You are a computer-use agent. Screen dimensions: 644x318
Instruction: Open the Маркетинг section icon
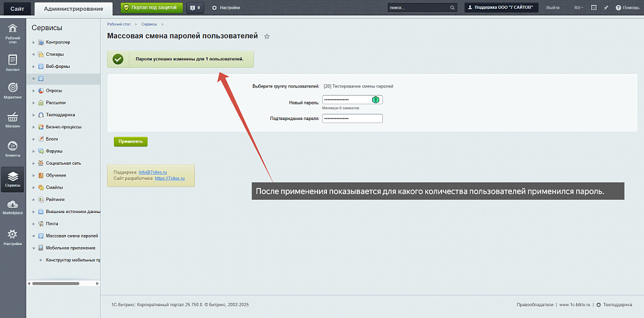click(12, 90)
